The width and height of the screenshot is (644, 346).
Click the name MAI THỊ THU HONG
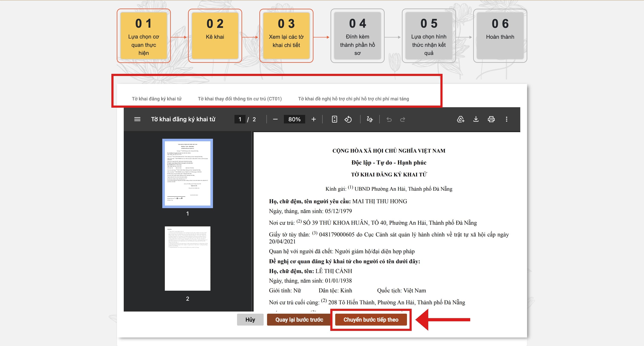pos(379,201)
